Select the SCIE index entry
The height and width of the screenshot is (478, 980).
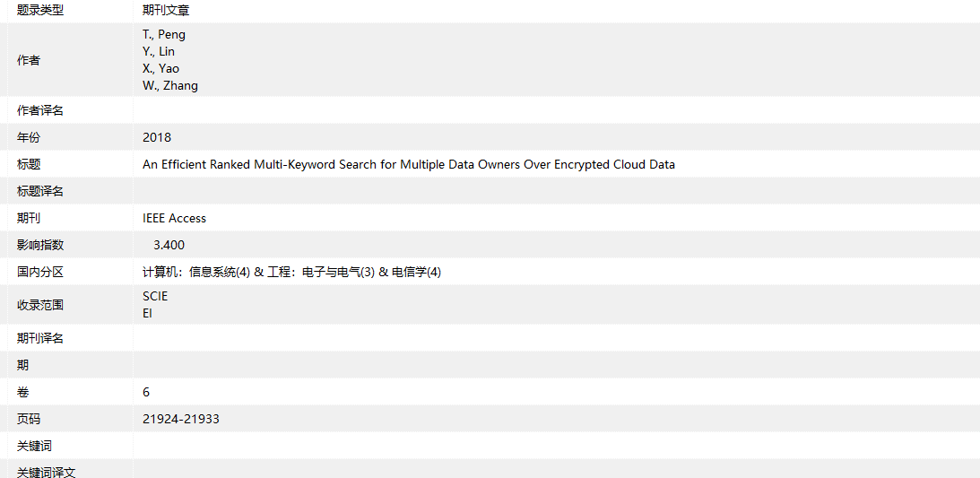pos(155,297)
